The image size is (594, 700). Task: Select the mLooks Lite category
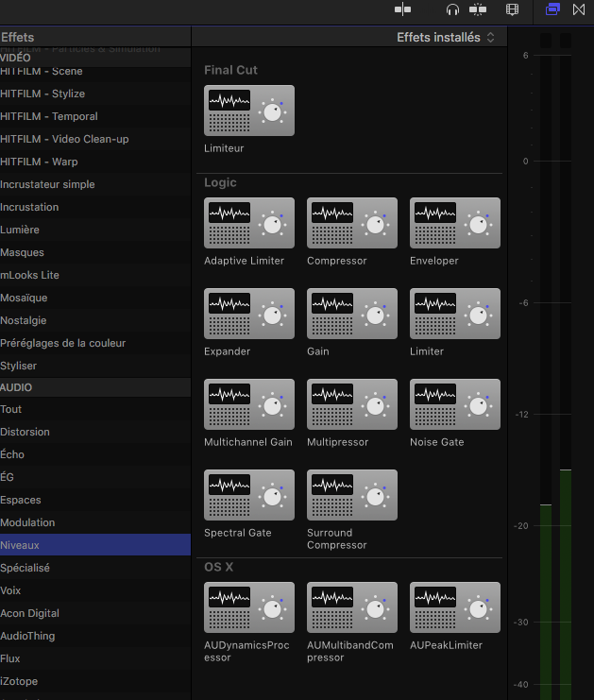pos(95,275)
